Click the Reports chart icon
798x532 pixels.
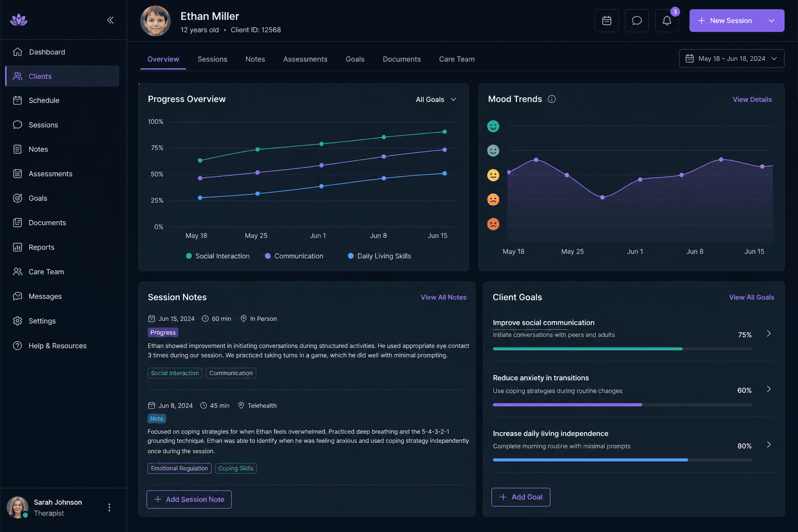point(18,247)
